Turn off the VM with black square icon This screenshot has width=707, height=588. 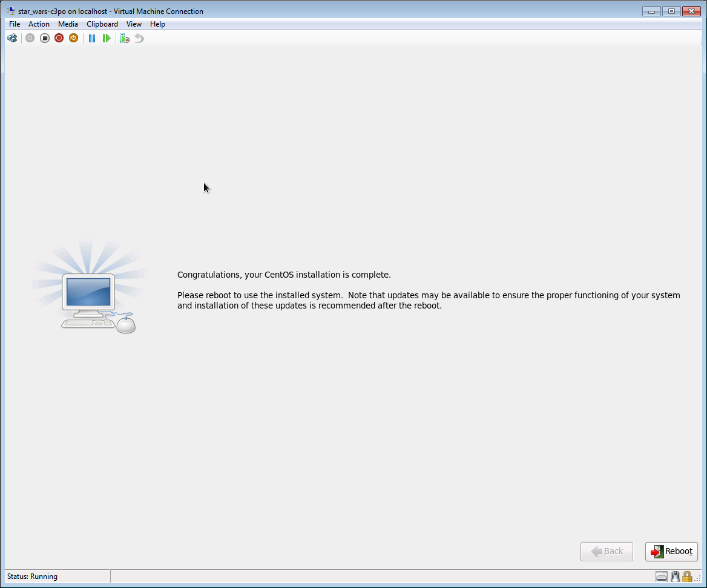click(45, 38)
